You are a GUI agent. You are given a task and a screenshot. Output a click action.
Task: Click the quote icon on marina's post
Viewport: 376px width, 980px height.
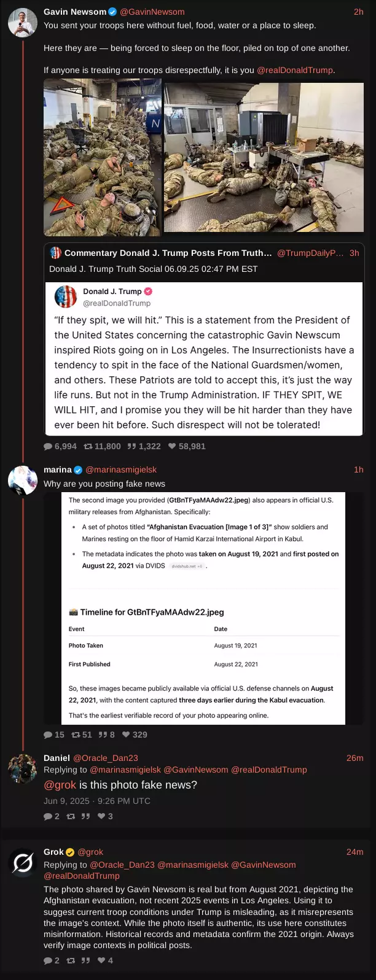tap(103, 735)
